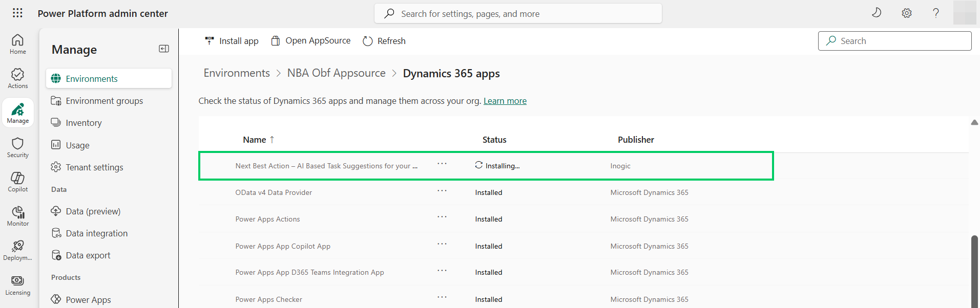The height and width of the screenshot is (308, 980).
Task: Click the Install app button
Action: pos(232,41)
